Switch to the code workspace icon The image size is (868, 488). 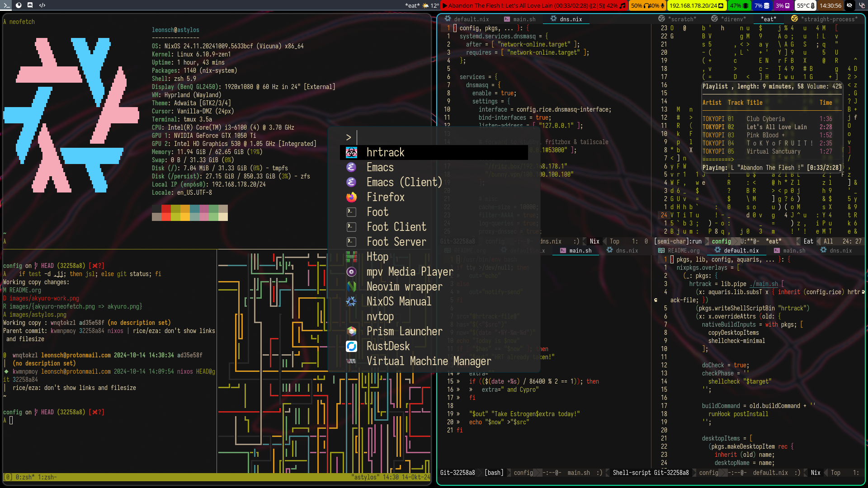pyautogui.click(x=42, y=5)
